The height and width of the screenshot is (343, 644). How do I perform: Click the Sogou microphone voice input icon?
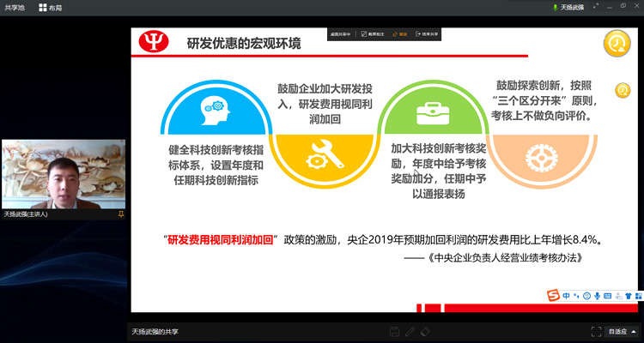click(597, 296)
